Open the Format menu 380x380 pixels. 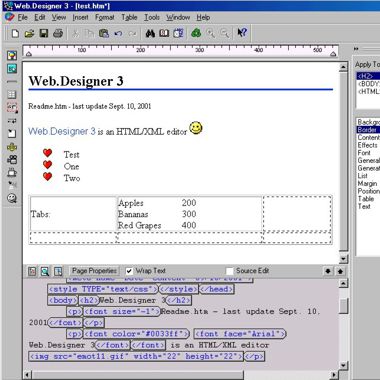tap(104, 17)
